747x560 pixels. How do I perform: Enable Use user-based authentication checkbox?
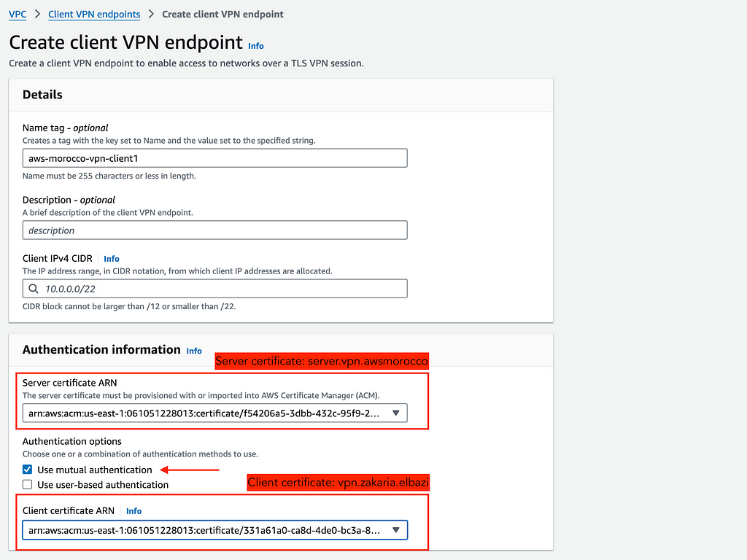28,485
